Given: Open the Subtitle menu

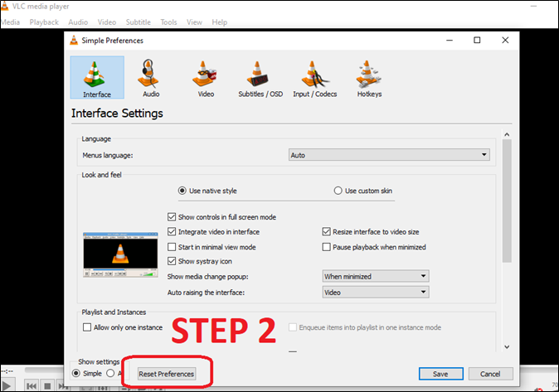Looking at the screenshot, I should click(x=138, y=22).
